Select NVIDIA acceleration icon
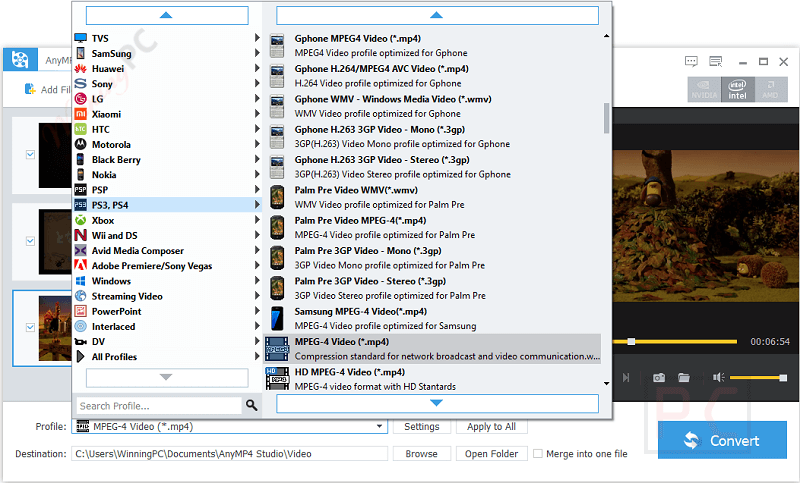Screen dimensions: 800x483 (x=704, y=90)
